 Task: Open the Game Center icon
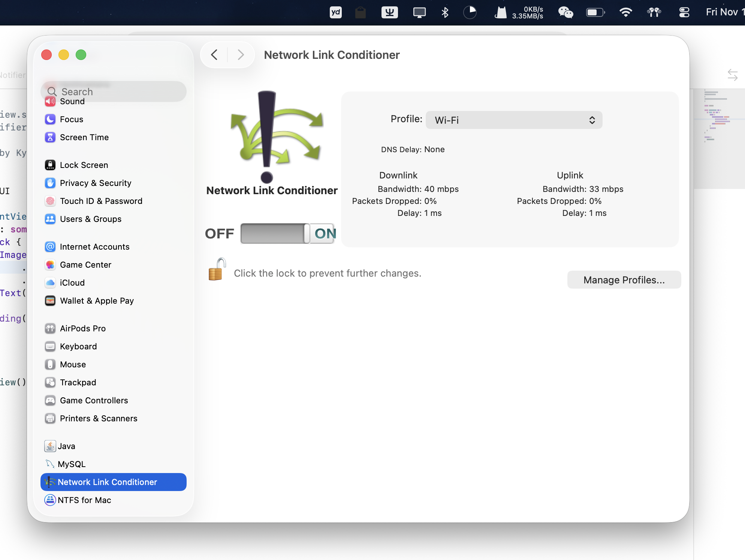(50, 265)
